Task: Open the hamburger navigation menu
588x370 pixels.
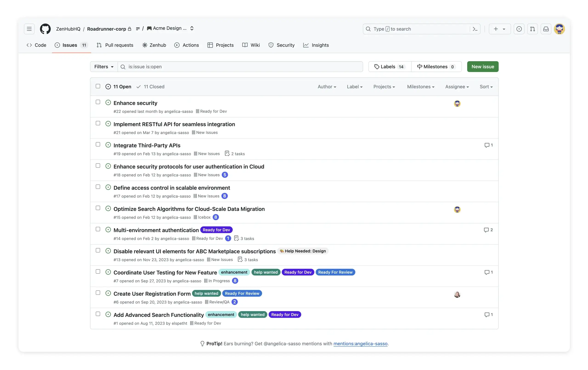Action: 29,29
